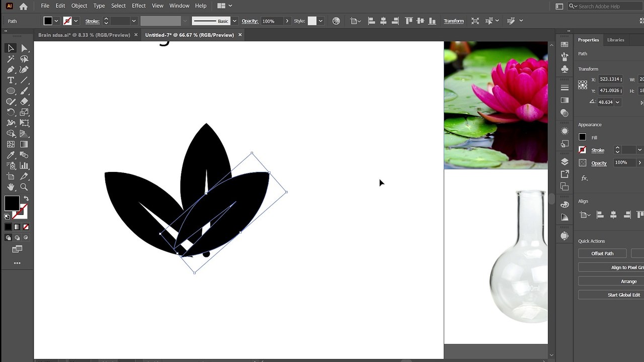
Task: Click the Offset Path button
Action: pyautogui.click(x=602, y=253)
